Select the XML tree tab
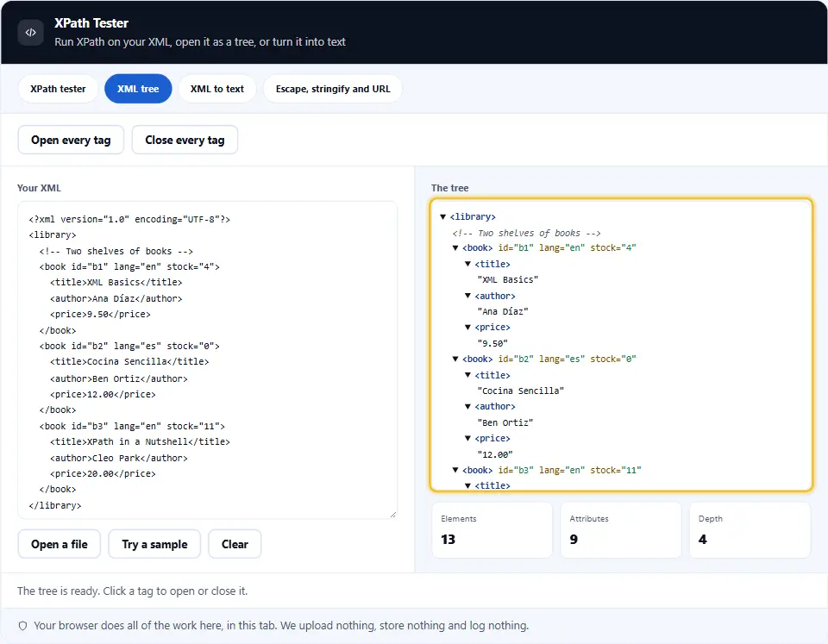This screenshot has width=828, height=644. point(138,89)
